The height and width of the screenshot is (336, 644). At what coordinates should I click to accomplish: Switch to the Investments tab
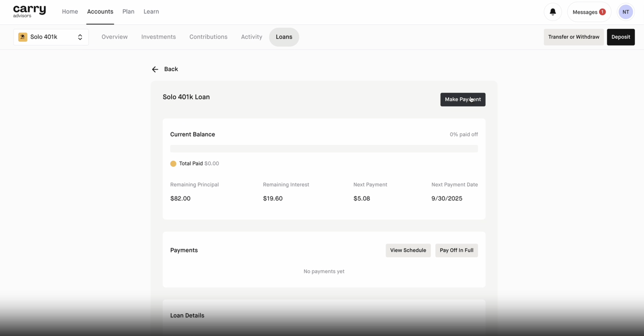159,37
